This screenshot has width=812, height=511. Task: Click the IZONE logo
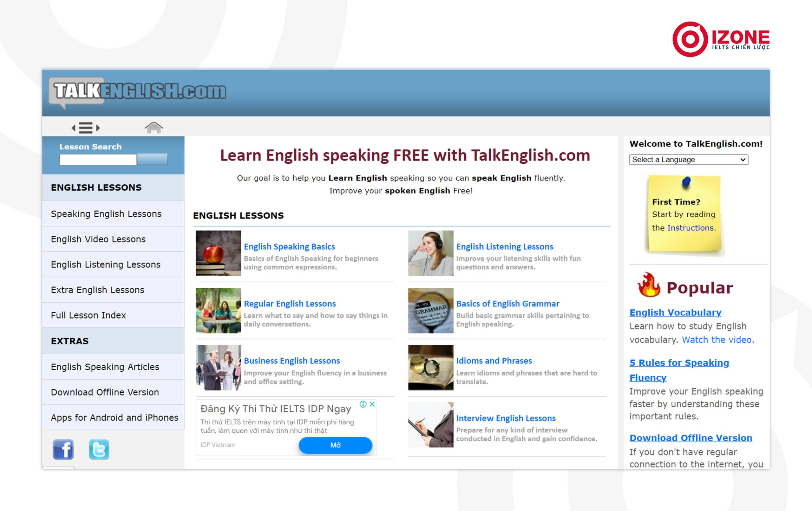tap(721, 39)
